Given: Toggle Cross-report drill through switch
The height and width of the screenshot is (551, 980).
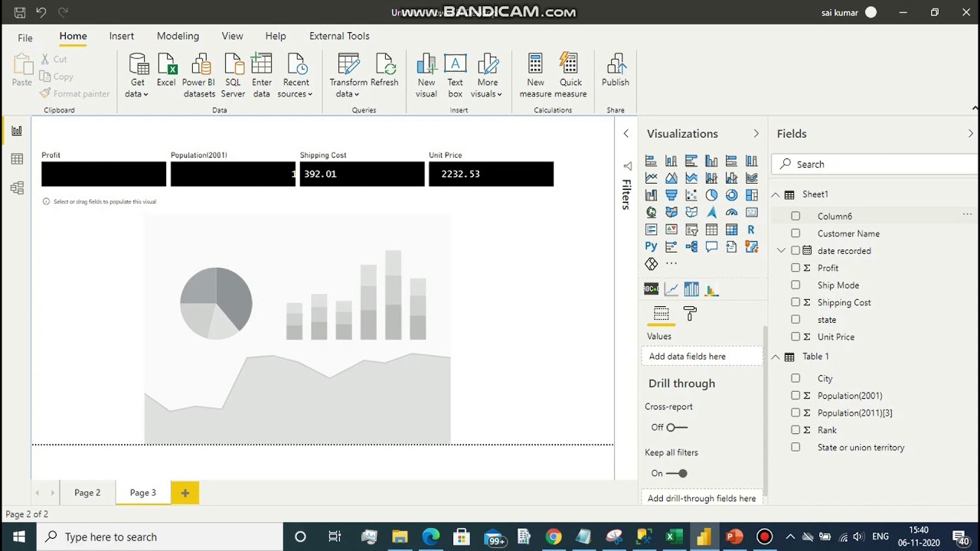Looking at the screenshot, I should coord(677,427).
